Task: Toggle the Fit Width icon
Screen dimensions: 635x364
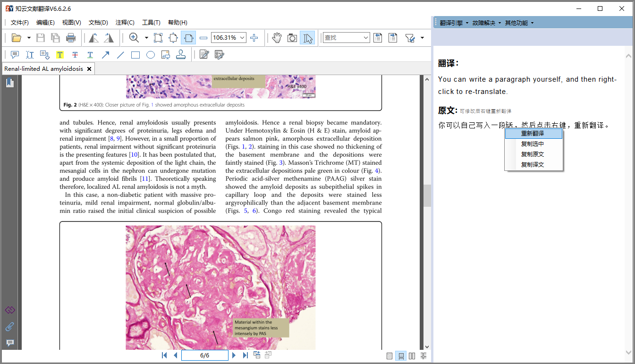Action: coord(188,38)
